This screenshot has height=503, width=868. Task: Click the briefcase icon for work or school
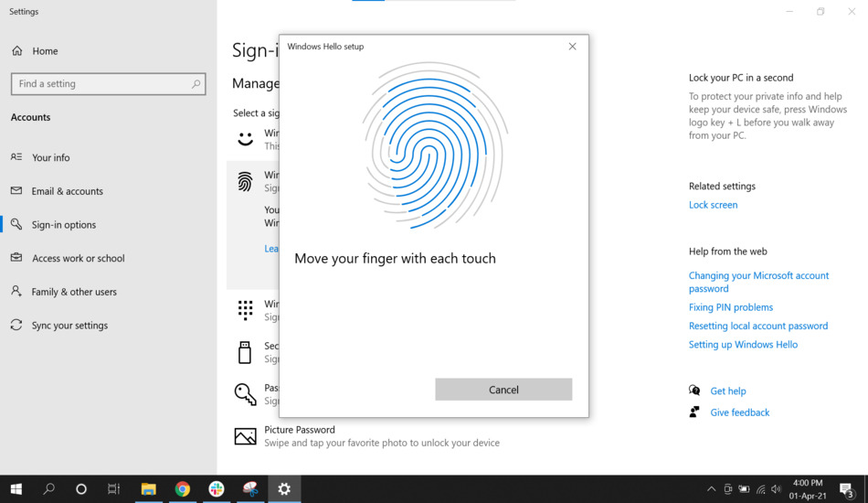[x=16, y=258]
